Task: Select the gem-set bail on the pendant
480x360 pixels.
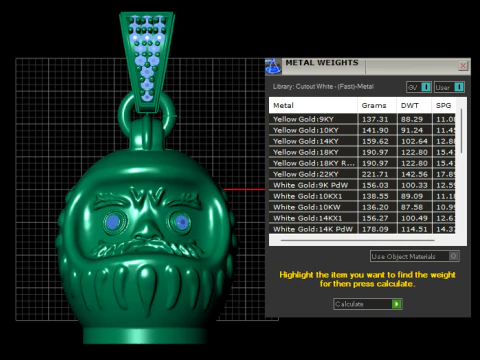Action: click(147, 62)
